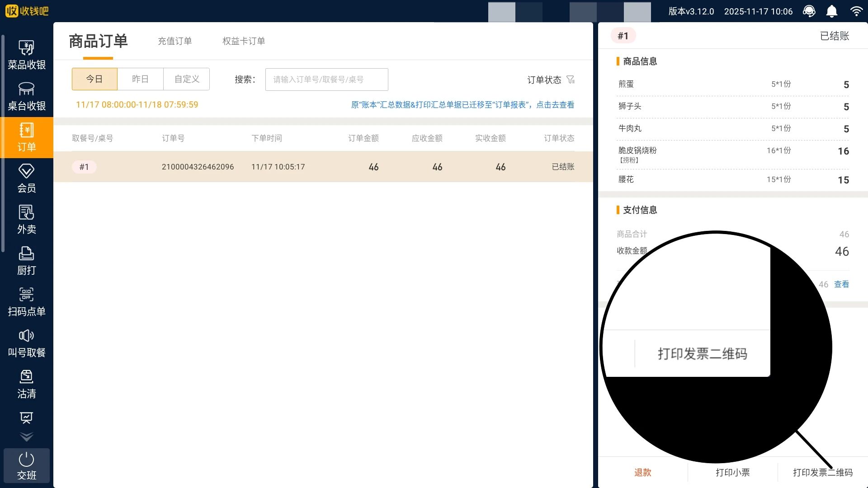Click the 点击去查看 report link
The image size is (868, 488).
coord(555,105)
